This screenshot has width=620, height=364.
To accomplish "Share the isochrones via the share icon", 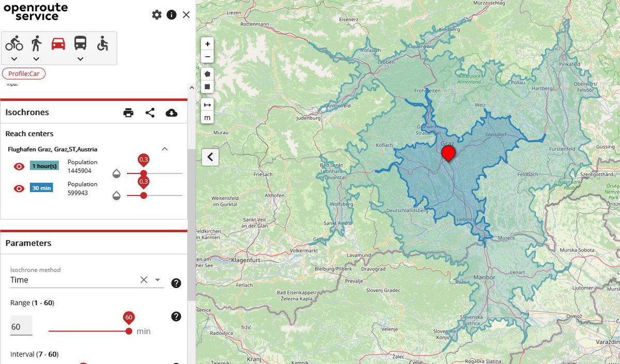I will pos(150,112).
